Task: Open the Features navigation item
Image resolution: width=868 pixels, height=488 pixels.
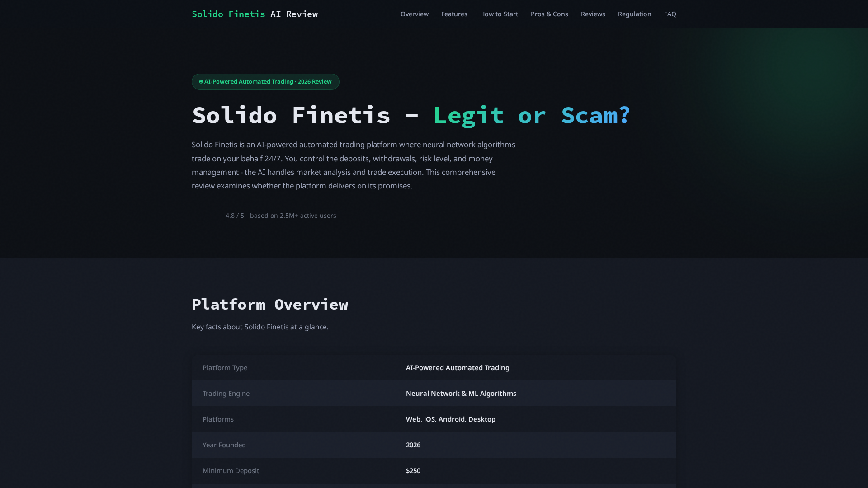Action: click(x=454, y=14)
